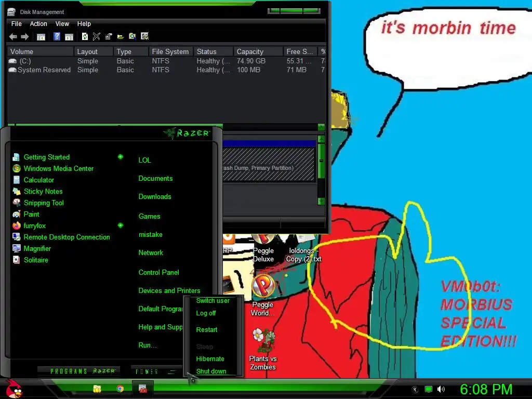The image size is (532, 399).
Task: Click the volume speaker tray icon
Action: pos(441,389)
